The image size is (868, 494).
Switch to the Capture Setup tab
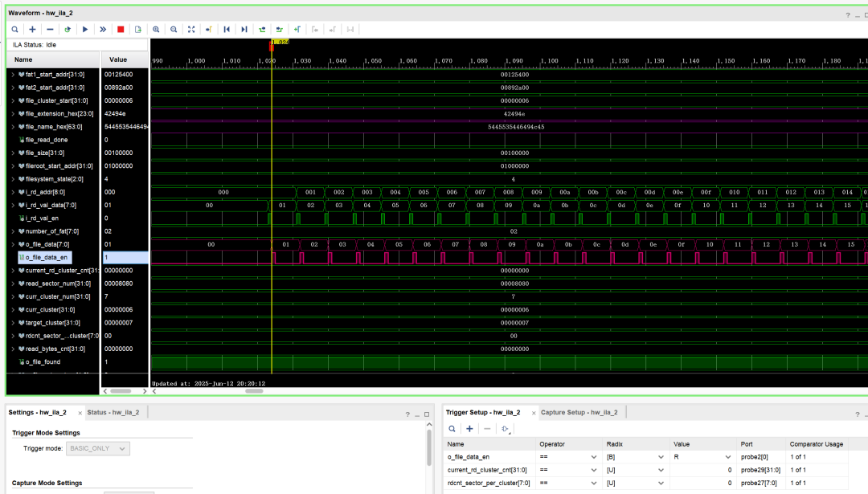(580, 411)
